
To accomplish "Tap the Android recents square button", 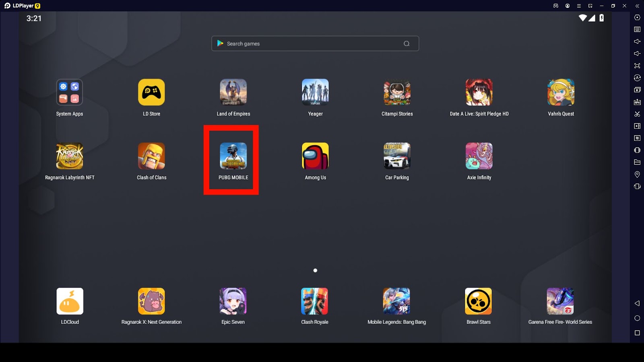I will (x=637, y=333).
